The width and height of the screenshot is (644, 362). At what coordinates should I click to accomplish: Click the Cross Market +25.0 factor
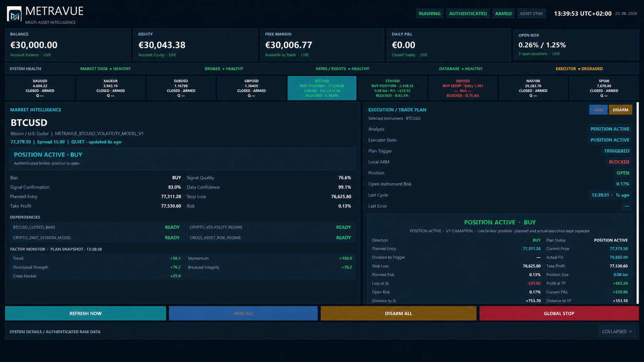96,276
